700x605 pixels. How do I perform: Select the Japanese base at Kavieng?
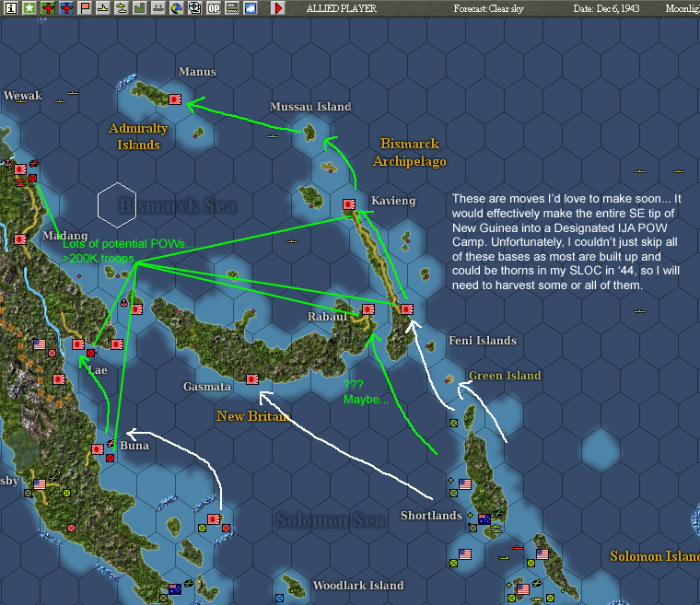click(x=349, y=204)
